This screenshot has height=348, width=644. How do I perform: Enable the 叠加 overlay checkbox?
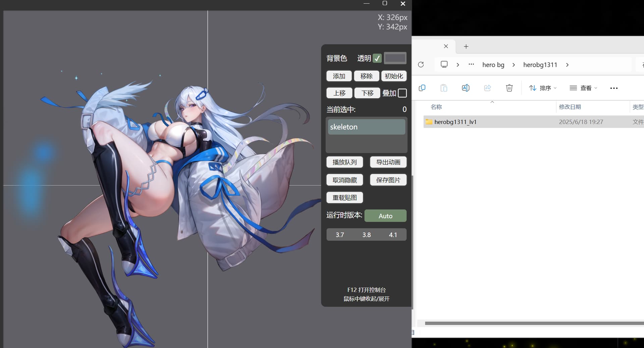click(x=402, y=93)
